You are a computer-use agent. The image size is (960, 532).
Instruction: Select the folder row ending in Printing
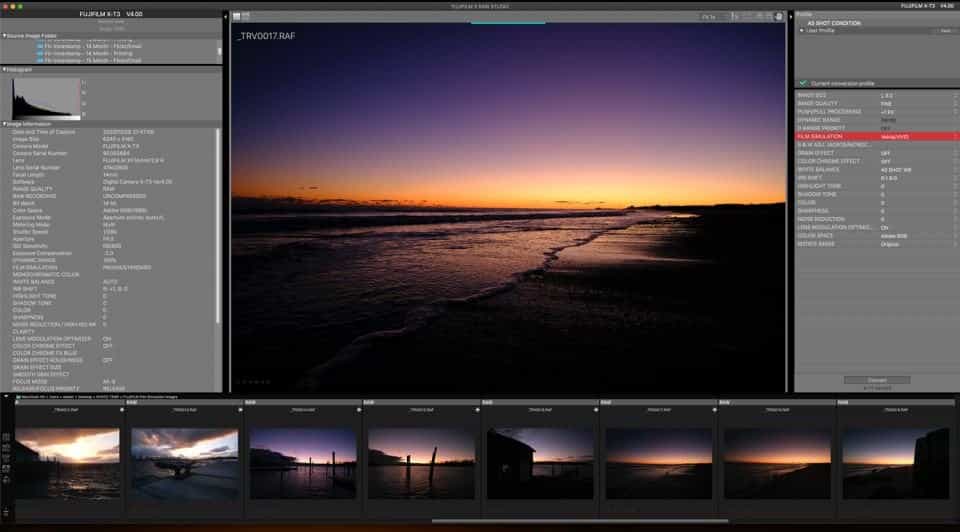tap(88, 53)
